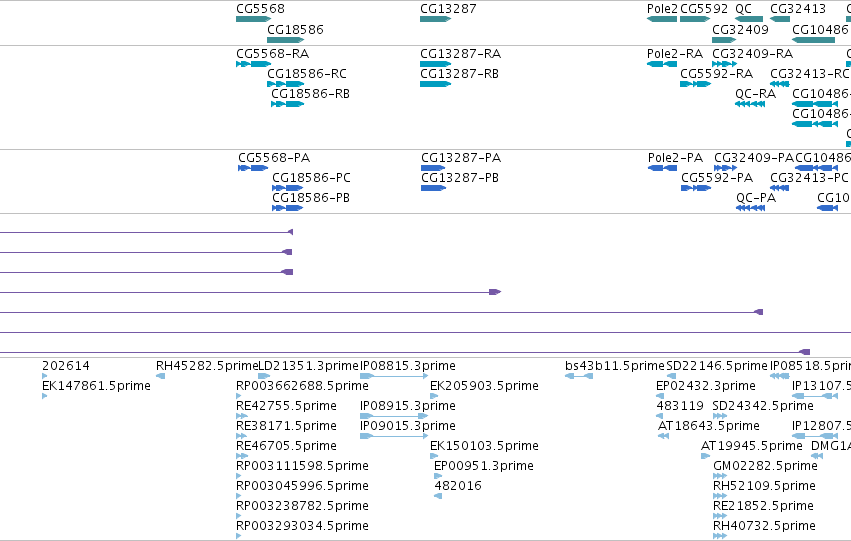The image size is (851, 541).
Task: Select the RH45282.5prime EST label
Action: click(x=207, y=366)
